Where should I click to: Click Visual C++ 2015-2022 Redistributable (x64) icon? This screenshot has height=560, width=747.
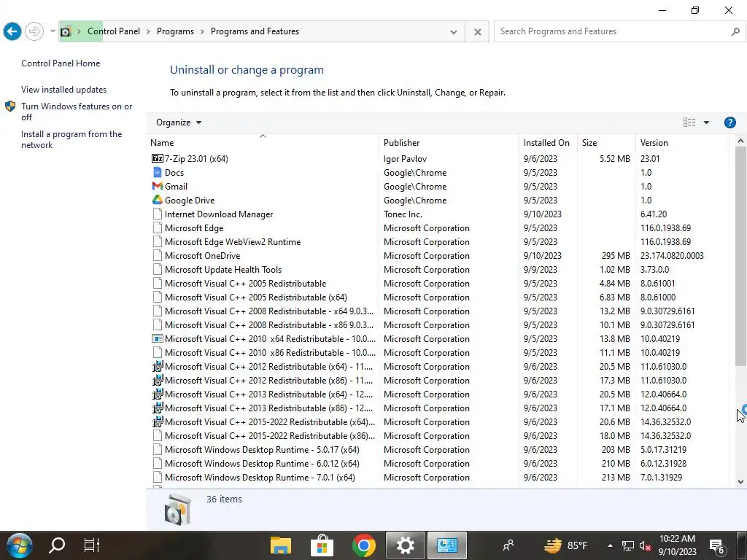[158, 421]
